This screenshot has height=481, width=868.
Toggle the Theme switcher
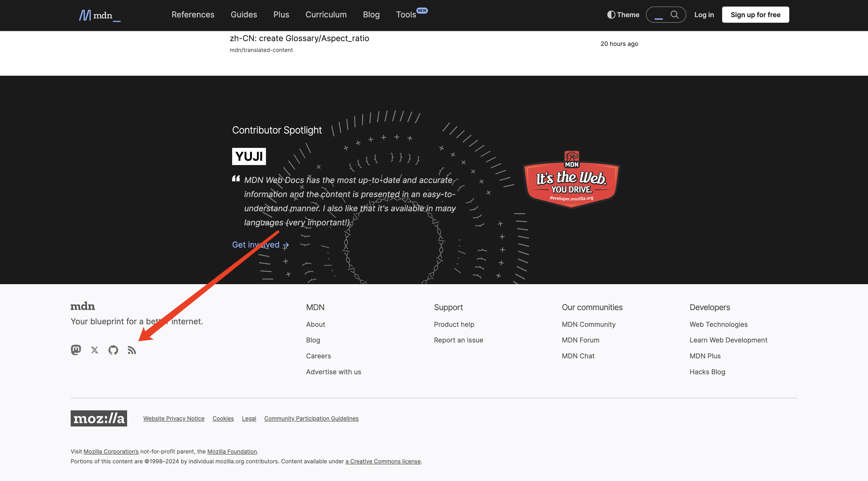click(623, 14)
